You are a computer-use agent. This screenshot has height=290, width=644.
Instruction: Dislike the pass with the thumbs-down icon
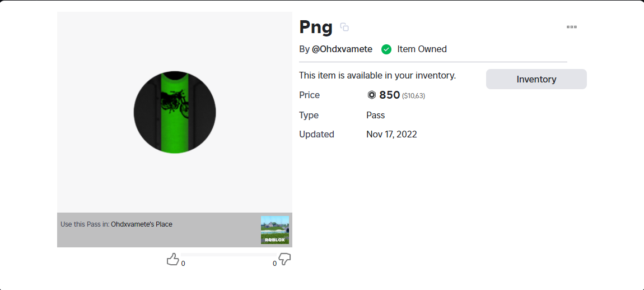pos(284,259)
